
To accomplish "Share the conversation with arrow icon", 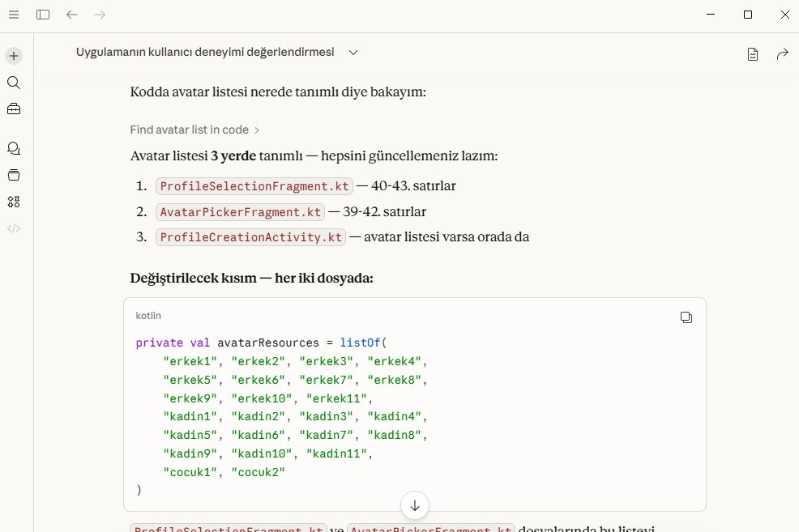I will pos(782,54).
